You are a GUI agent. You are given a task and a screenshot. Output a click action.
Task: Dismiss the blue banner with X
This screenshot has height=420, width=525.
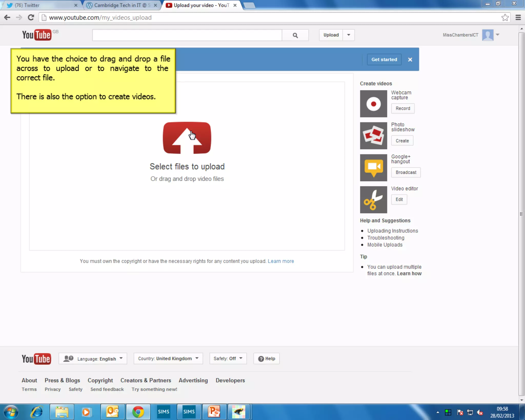410,59
